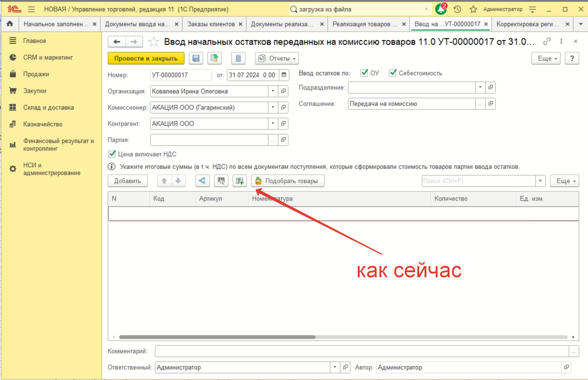The height and width of the screenshot is (380, 588).
Task: Open the history clock icon in title bar
Action: click(x=457, y=9)
